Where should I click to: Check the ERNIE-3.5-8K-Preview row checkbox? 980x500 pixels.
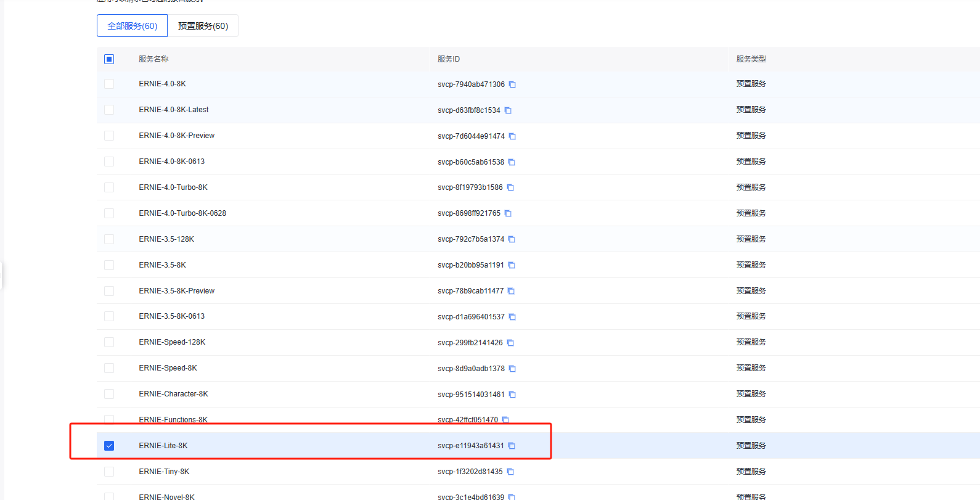click(109, 291)
